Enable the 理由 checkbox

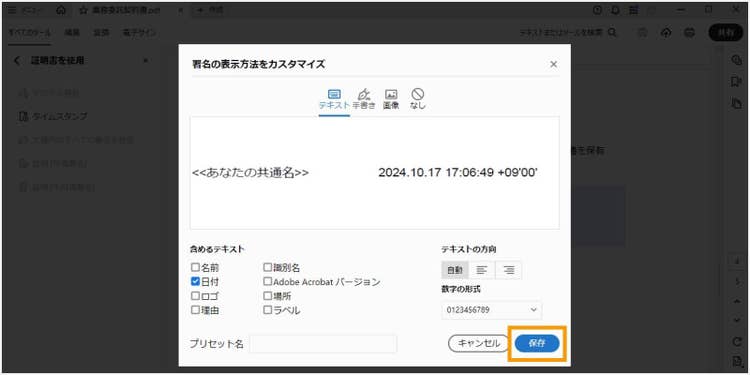click(195, 309)
